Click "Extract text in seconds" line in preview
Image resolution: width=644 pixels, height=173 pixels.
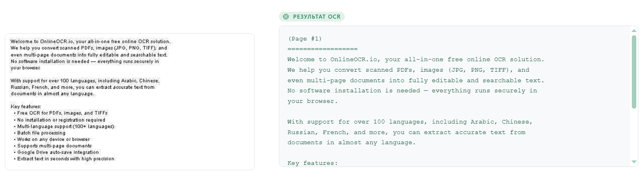pos(66,159)
